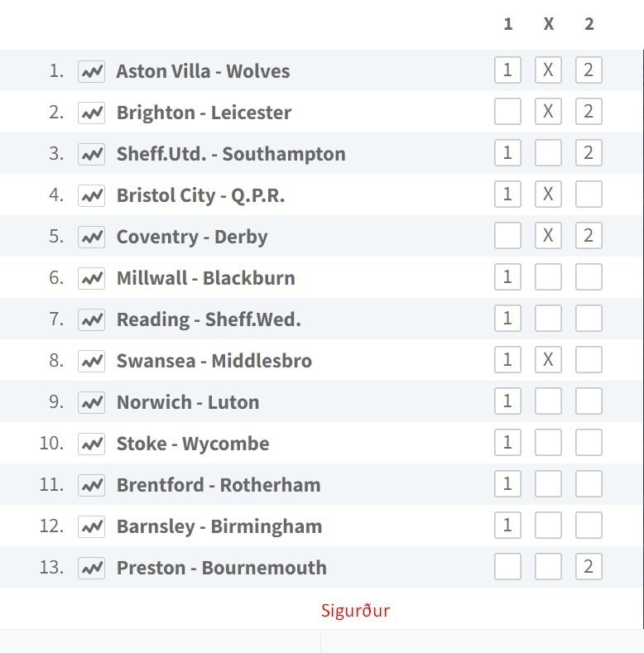Open stats chart for Bristol City - Q.P.R.
644x653 pixels.
click(x=91, y=195)
